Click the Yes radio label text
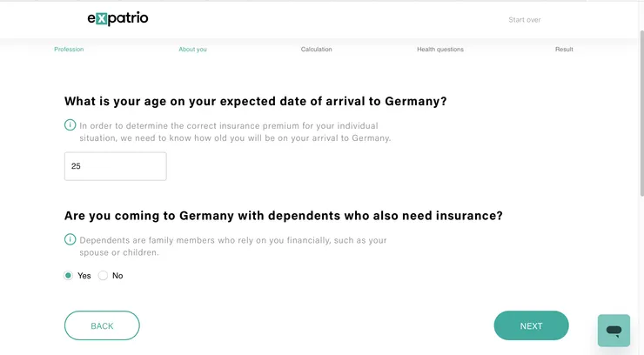The image size is (644, 355). tap(84, 276)
